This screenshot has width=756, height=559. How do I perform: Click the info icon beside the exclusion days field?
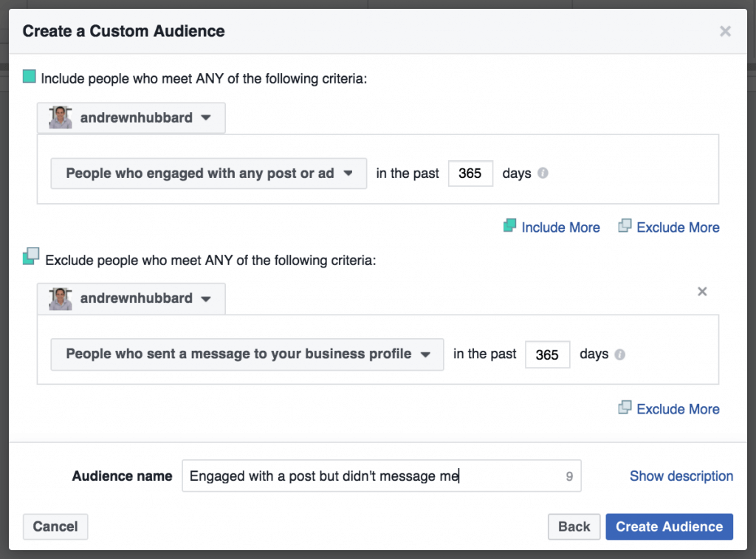(x=620, y=354)
